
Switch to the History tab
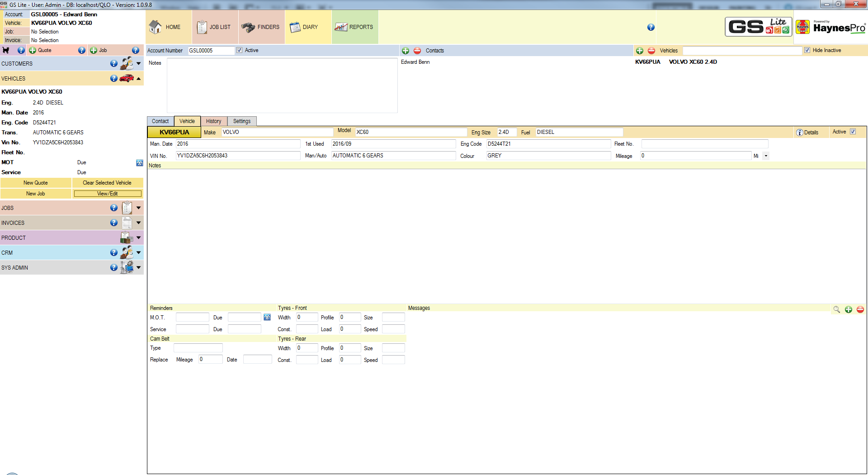(x=214, y=121)
